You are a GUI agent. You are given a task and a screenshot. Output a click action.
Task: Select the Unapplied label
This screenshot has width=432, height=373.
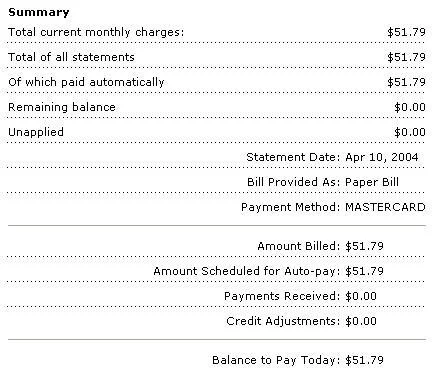(36, 132)
